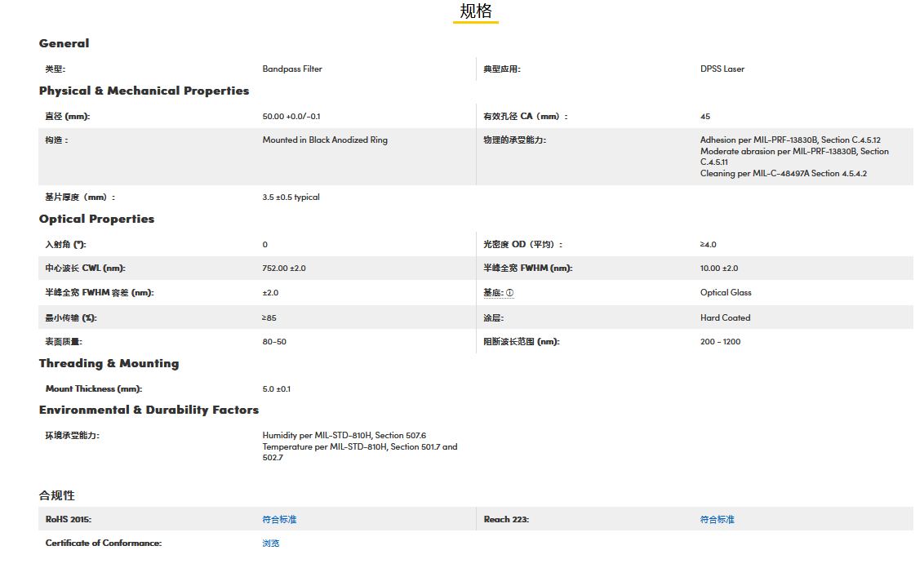Click the 阻断波长范围 value 200 - 1200
924x568 pixels.
[720, 341]
